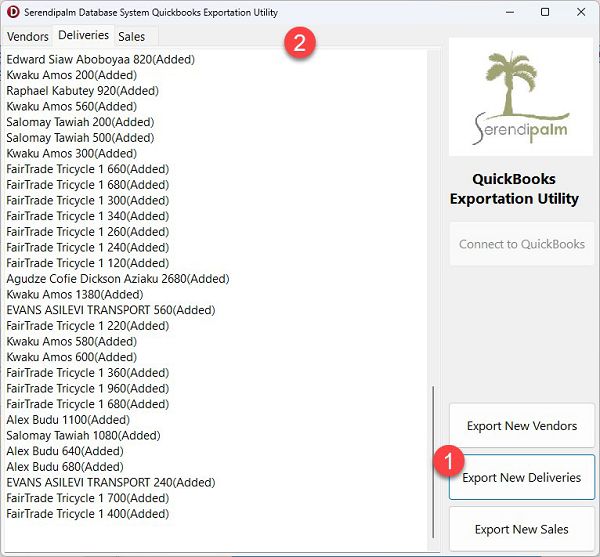The image size is (600, 557).
Task: Select row EVANS ASILEVI TRANSPORT 560(Added)
Action: click(x=111, y=310)
